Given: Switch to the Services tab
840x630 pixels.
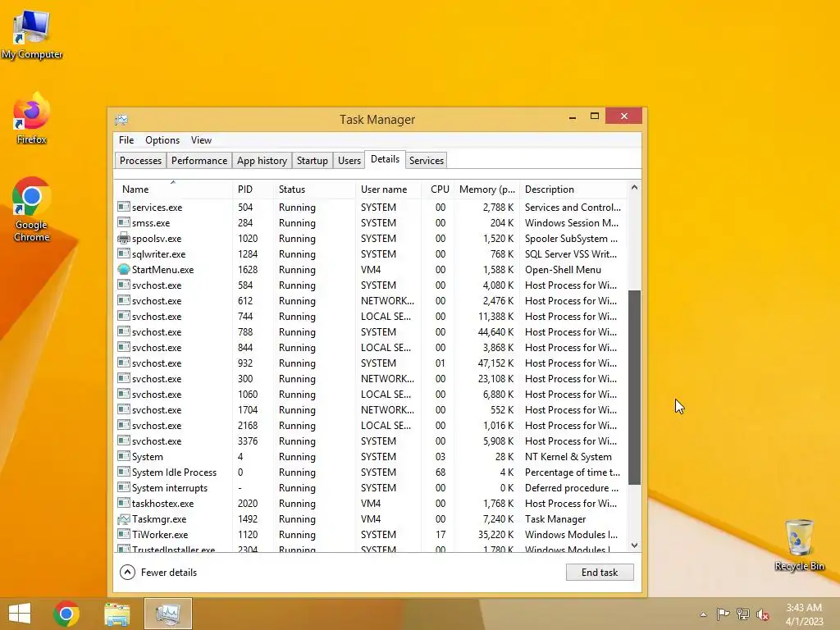Looking at the screenshot, I should coord(427,161).
